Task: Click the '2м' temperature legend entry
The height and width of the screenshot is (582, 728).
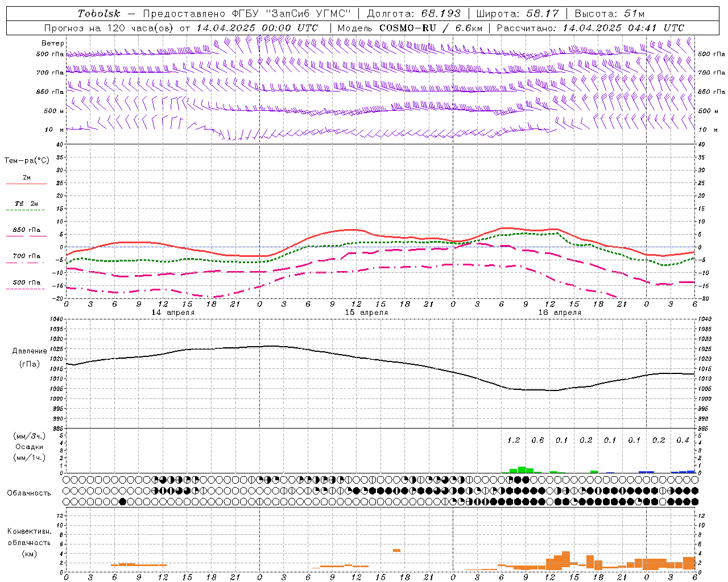Action: pos(27,178)
